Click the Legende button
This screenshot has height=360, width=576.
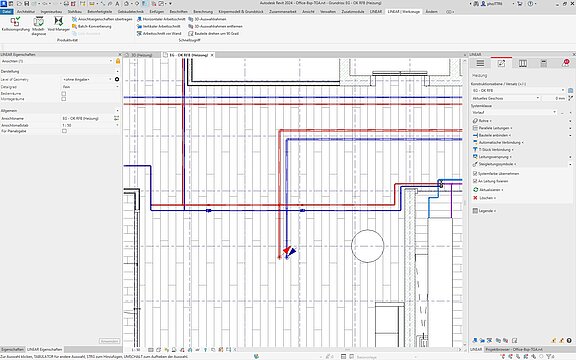click(x=484, y=211)
